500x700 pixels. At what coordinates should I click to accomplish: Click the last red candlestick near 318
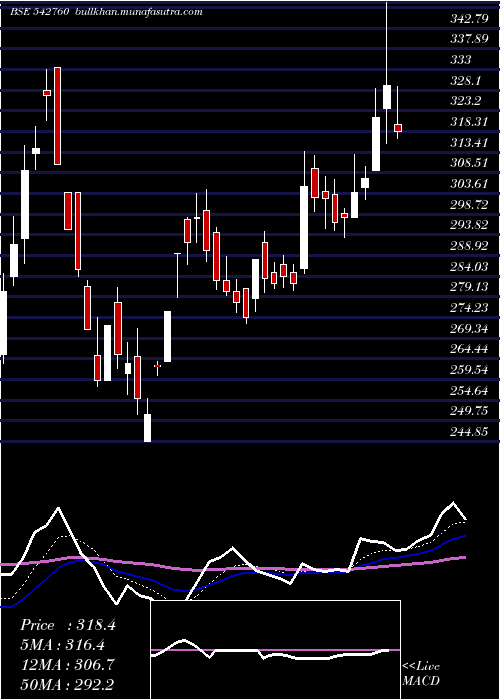point(398,128)
